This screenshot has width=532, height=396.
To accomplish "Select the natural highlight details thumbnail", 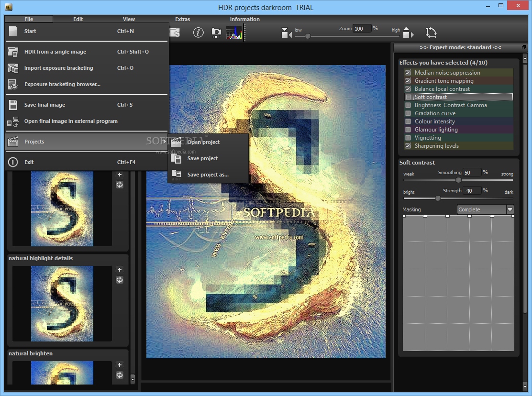I will [62, 303].
